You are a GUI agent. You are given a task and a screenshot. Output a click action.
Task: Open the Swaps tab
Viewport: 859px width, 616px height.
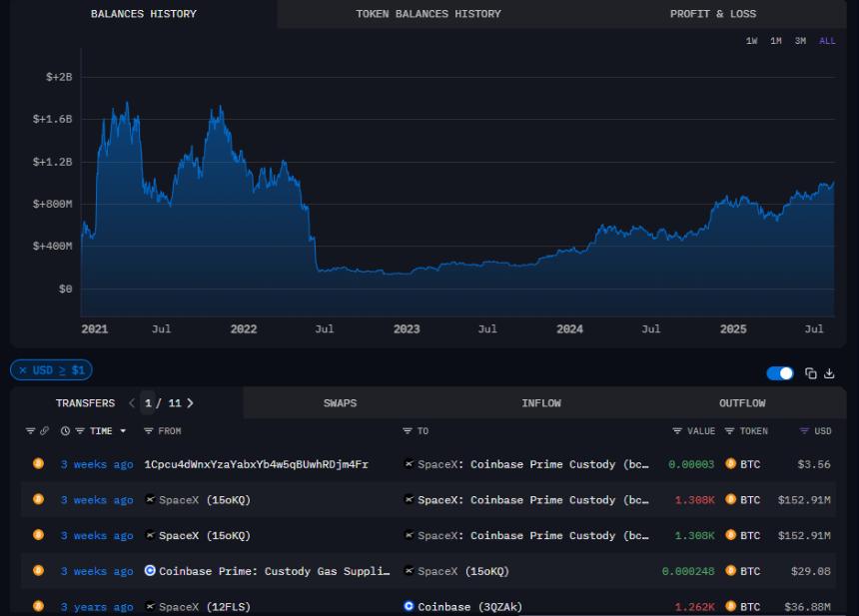[340, 403]
